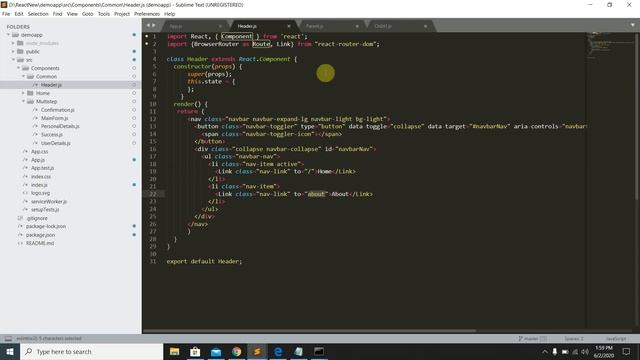Open the Project menu
Screen dimensions: 640x360
tap(122, 14)
